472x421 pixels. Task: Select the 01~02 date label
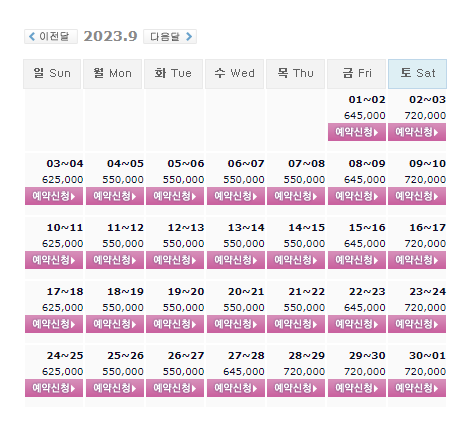pyautogui.click(x=367, y=99)
